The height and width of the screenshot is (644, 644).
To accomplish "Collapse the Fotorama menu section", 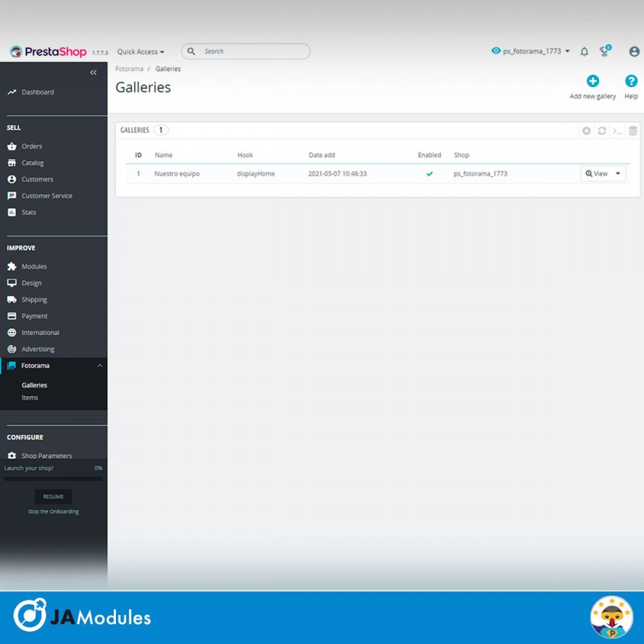I will (x=100, y=366).
